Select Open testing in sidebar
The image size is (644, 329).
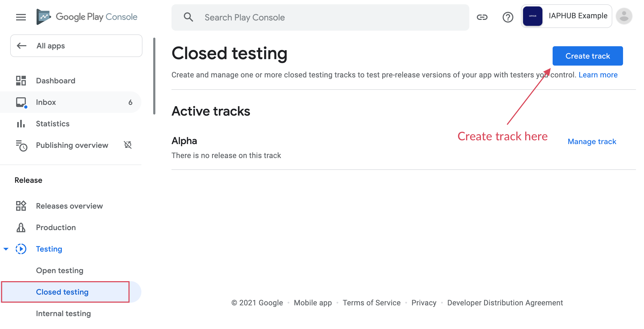pos(60,270)
